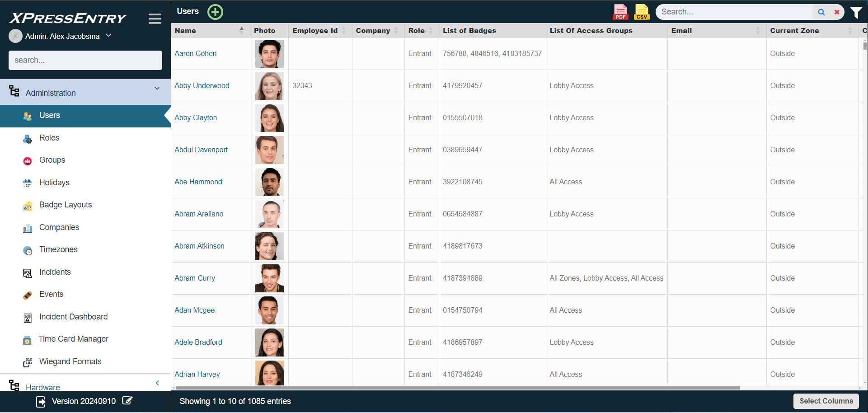Export the users list as PDF
868x413 pixels.
(x=620, y=12)
